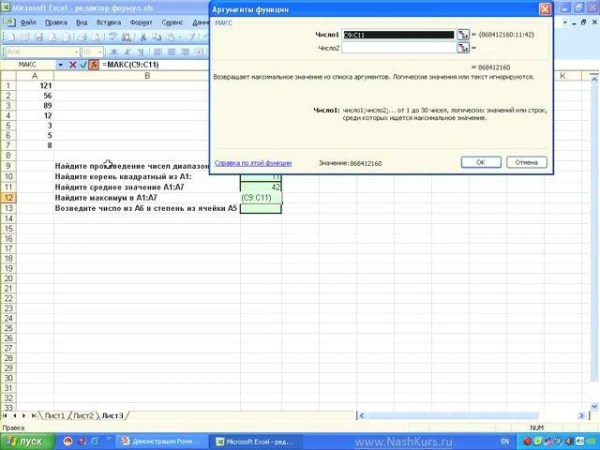Image resolution: width=600 pixels, height=450 pixels.
Task: Click the OK button in dialog
Action: tap(480, 161)
